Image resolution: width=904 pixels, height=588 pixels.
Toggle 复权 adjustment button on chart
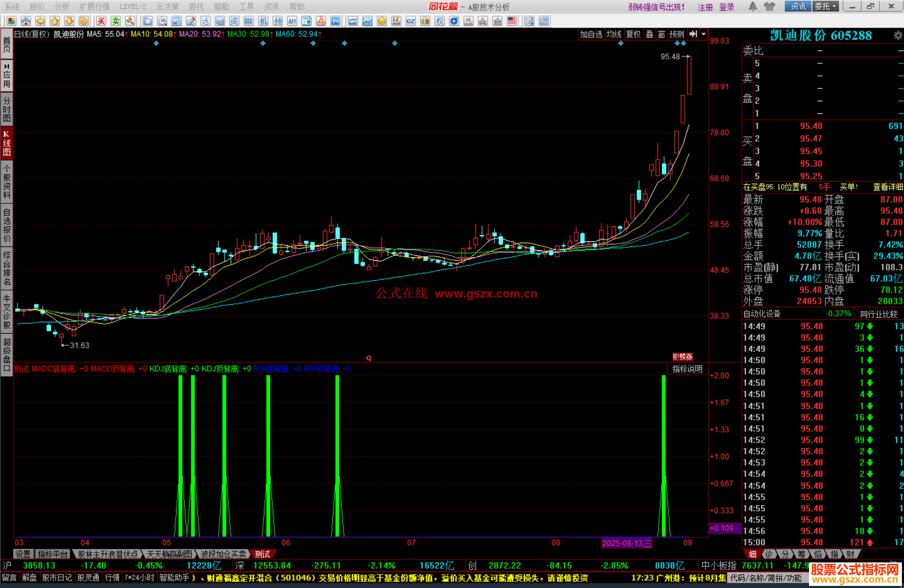[x=633, y=34]
